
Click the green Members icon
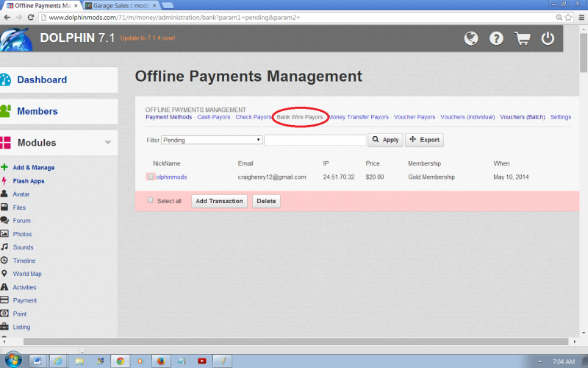tap(5, 111)
